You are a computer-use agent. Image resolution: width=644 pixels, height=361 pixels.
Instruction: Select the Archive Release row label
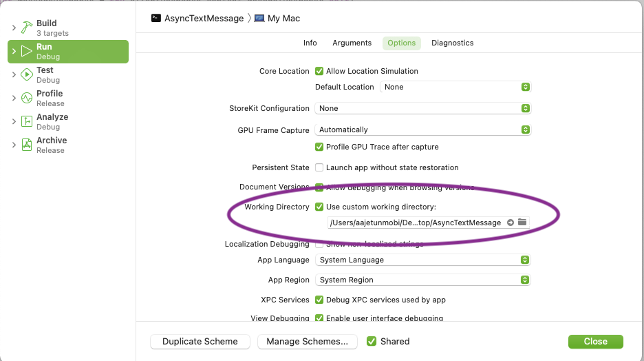[x=52, y=145]
